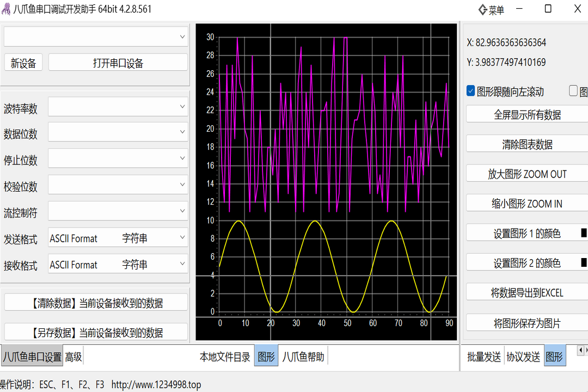Click the 打开串口设备 button
The width and height of the screenshot is (588, 392).
tap(118, 63)
